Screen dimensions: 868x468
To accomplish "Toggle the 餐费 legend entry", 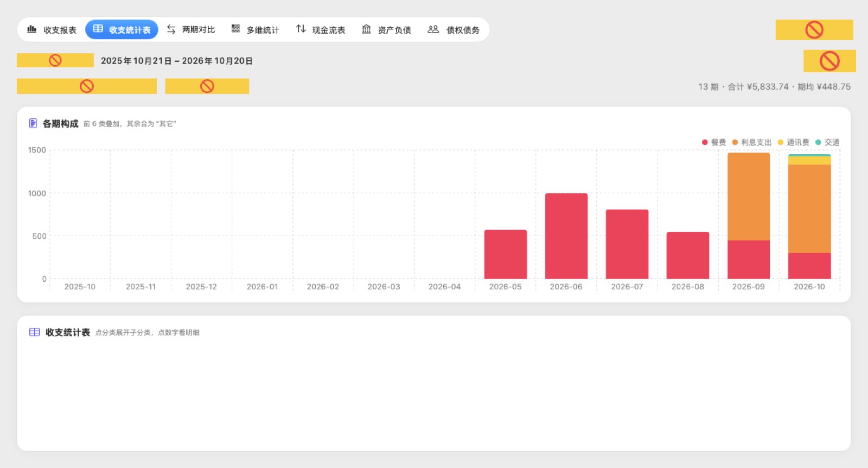I will [x=713, y=142].
